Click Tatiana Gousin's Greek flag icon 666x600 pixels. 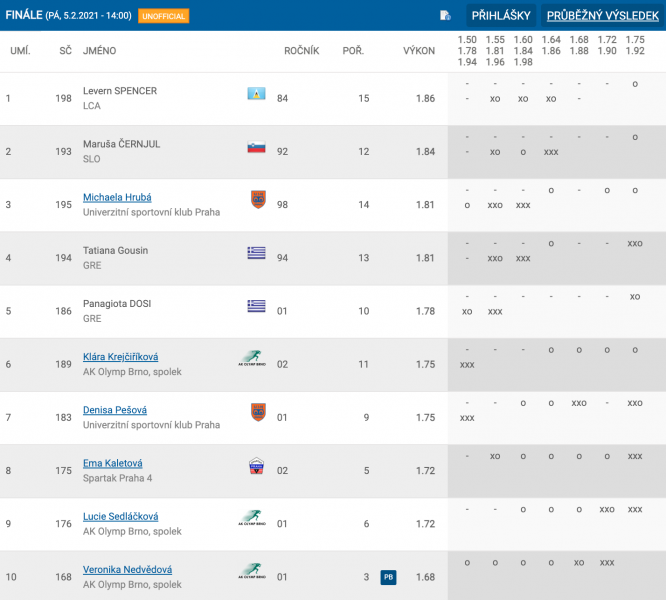pos(257,253)
